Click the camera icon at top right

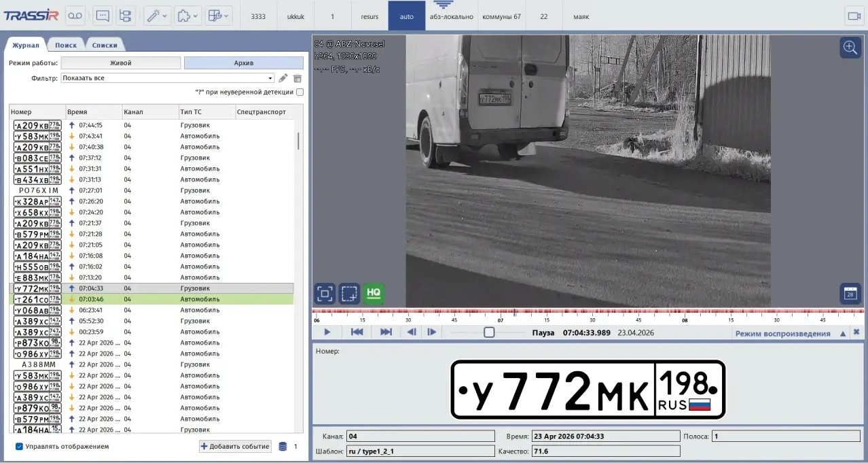pos(853,16)
